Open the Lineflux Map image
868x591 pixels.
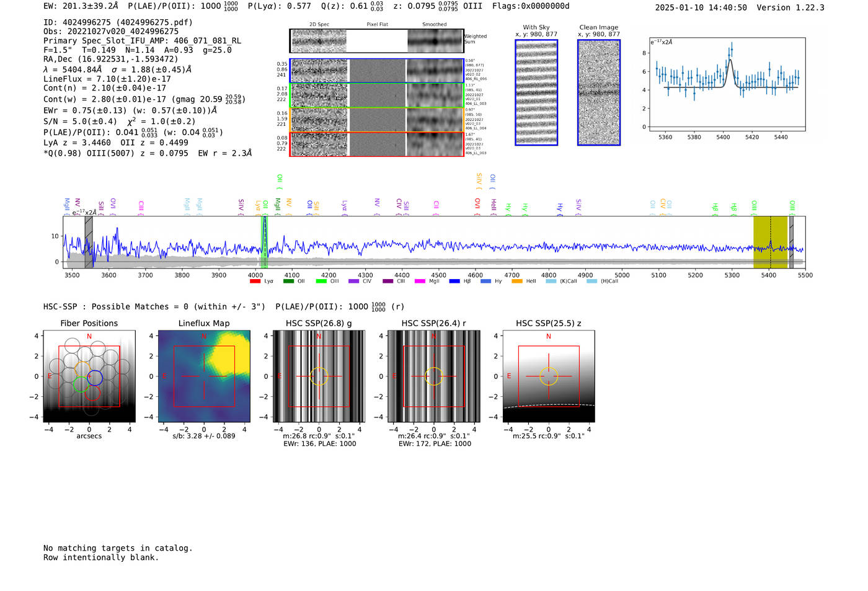tap(204, 376)
